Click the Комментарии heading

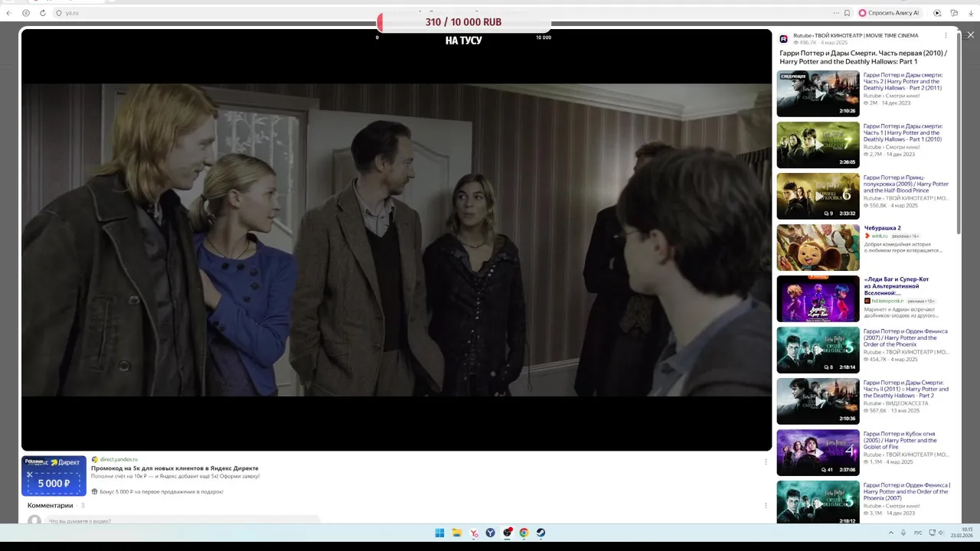coord(51,505)
